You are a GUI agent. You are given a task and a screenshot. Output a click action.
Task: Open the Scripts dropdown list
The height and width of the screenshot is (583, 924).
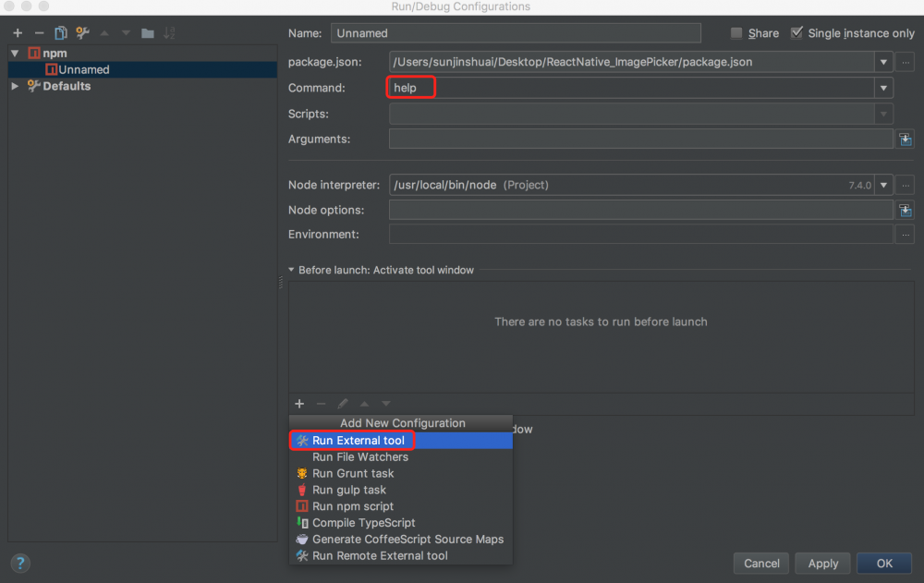point(883,113)
